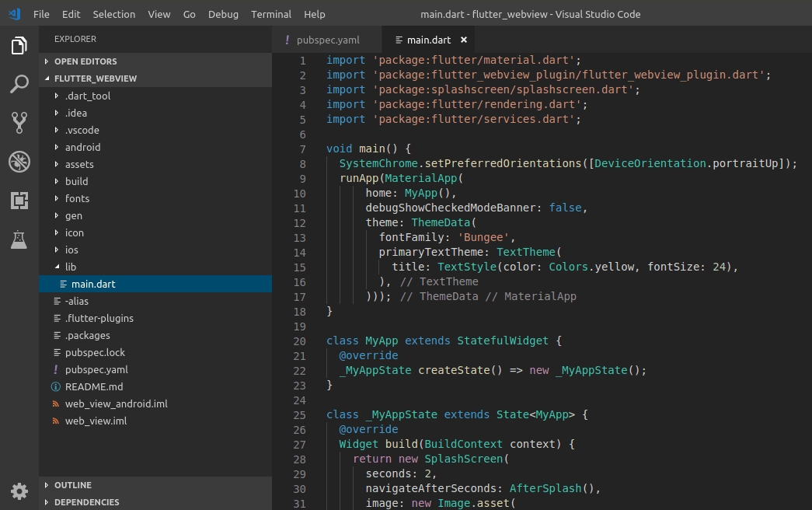Open the settings gear at bottom left
The width and height of the screenshot is (812, 510).
click(x=19, y=491)
